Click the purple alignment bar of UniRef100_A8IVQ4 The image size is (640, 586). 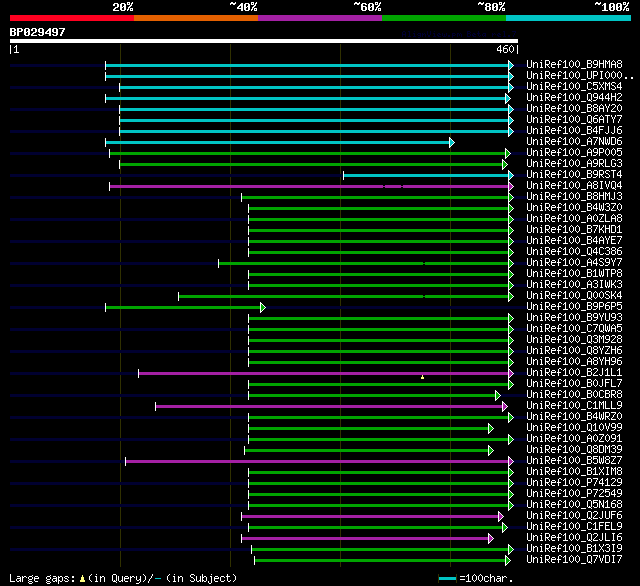[x=309, y=186]
